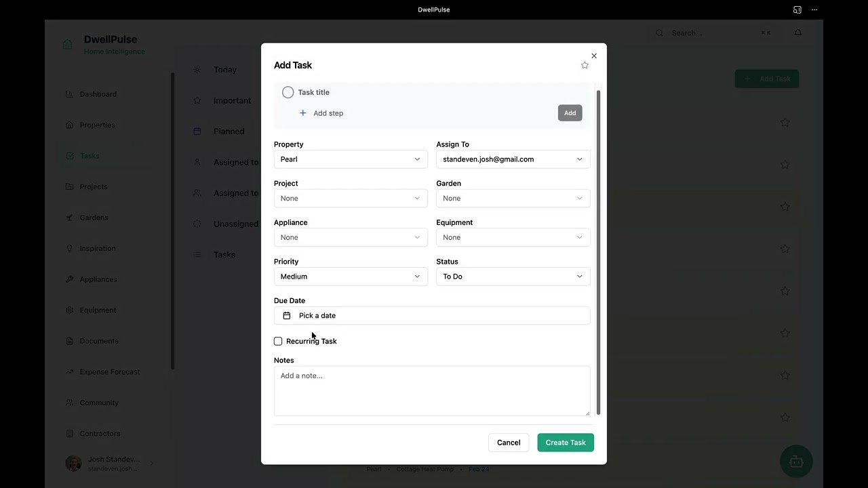Viewport: 868px width, 488px height.
Task: Expand Josh Standeven user menu chevron
Action: tap(151, 464)
